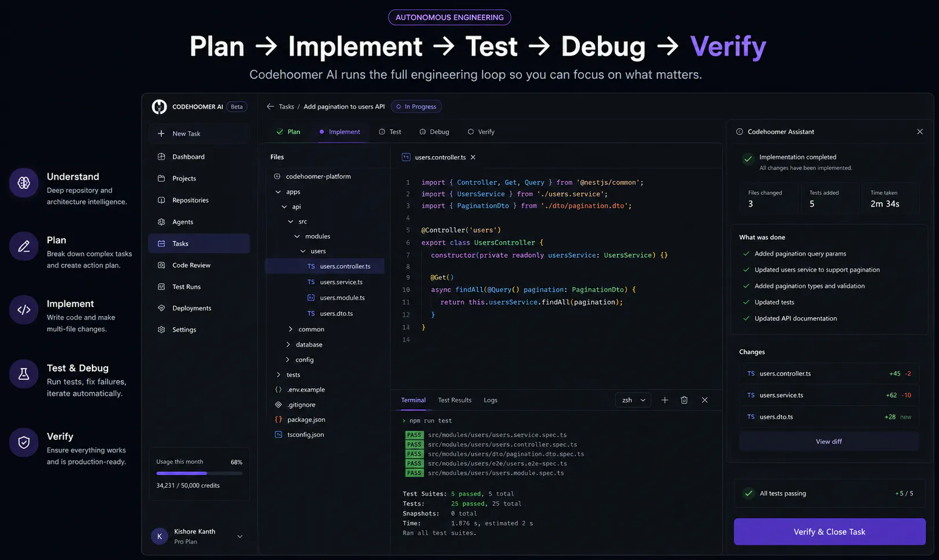Open the Kishore Kanth account menu chevron

240,536
